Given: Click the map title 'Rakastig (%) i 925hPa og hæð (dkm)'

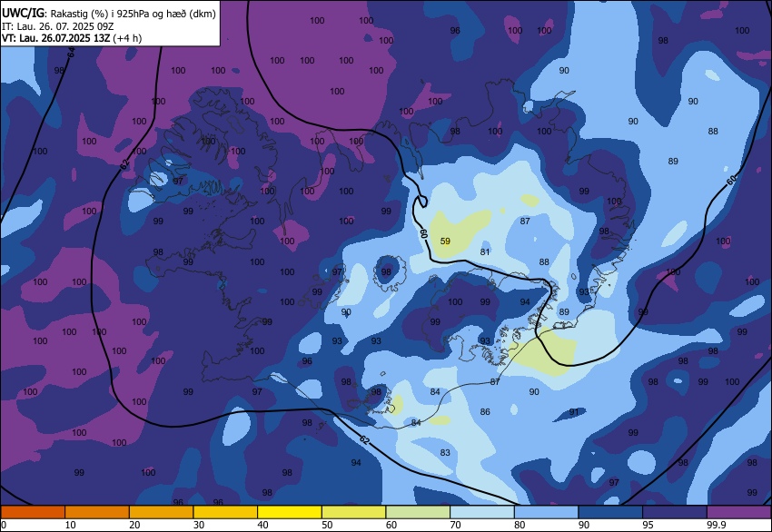Looking at the screenshot, I should [x=133, y=14].
